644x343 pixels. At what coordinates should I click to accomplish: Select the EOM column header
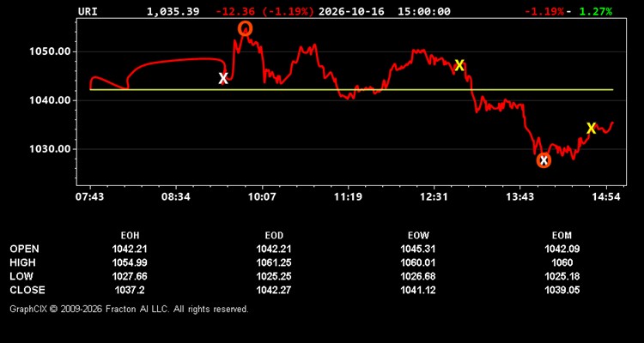coord(562,236)
